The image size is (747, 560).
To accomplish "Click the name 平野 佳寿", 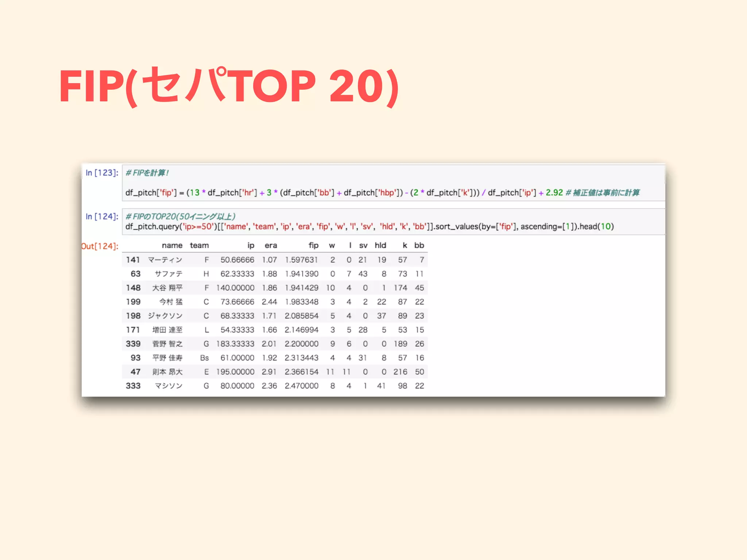I will point(167,358).
